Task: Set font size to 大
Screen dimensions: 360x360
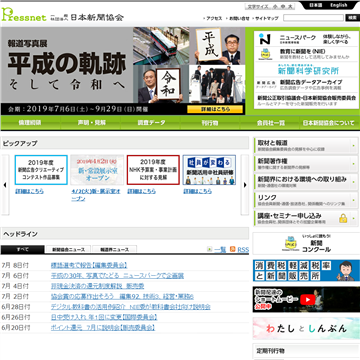Action: 290,6
